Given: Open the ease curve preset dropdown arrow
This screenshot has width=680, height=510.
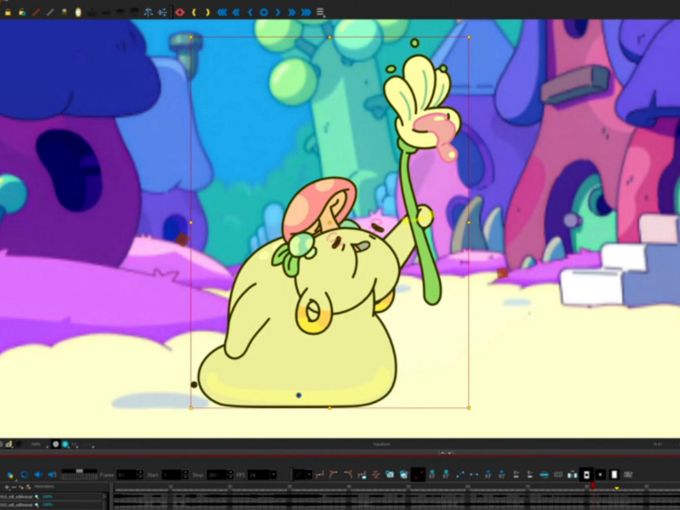Looking at the screenshot, I should [309, 475].
